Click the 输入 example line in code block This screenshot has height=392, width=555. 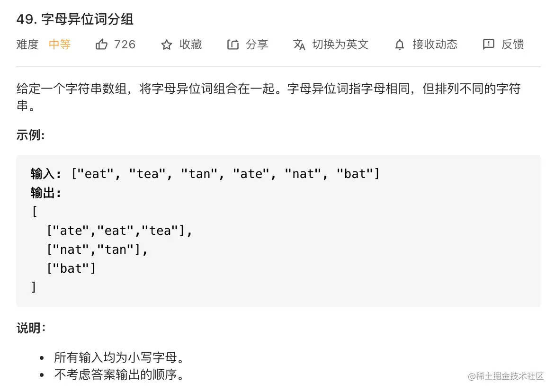click(205, 174)
